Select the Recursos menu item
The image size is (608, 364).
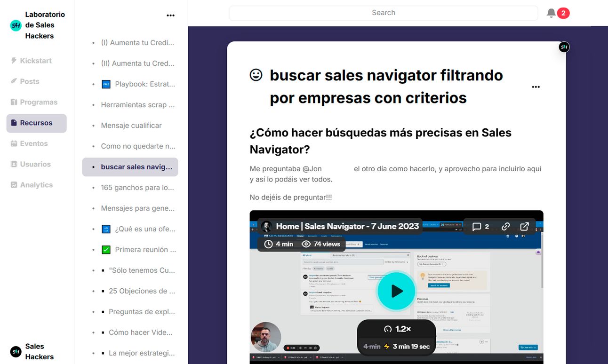[36, 123]
